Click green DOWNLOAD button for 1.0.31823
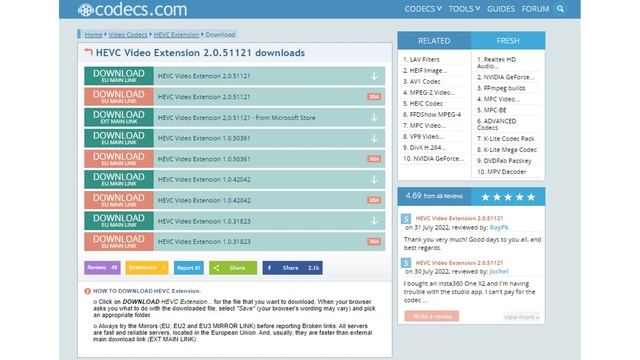Screen dimensions: 640x360 [119, 221]
